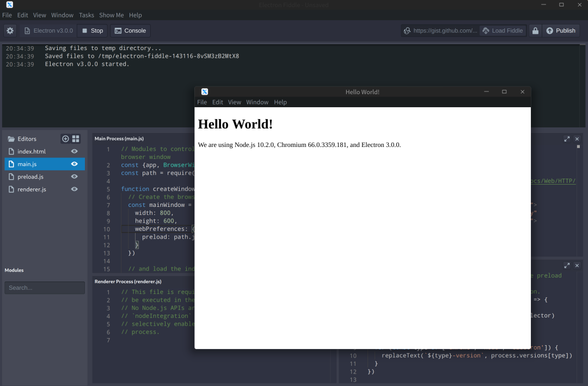Stop the running fiddle
This screenshot has height=386, width=588.
pos(92,30)
